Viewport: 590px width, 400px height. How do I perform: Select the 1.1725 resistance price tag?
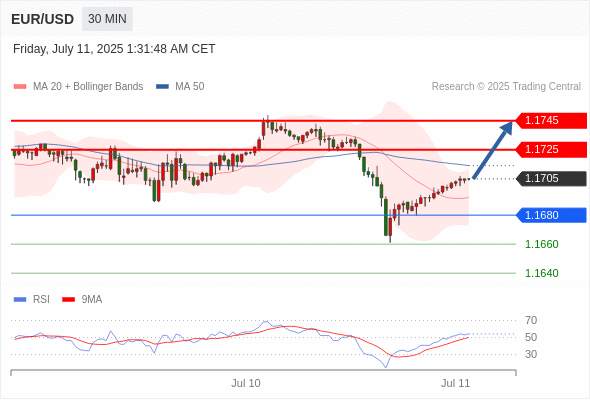click(x=551, y=150)
